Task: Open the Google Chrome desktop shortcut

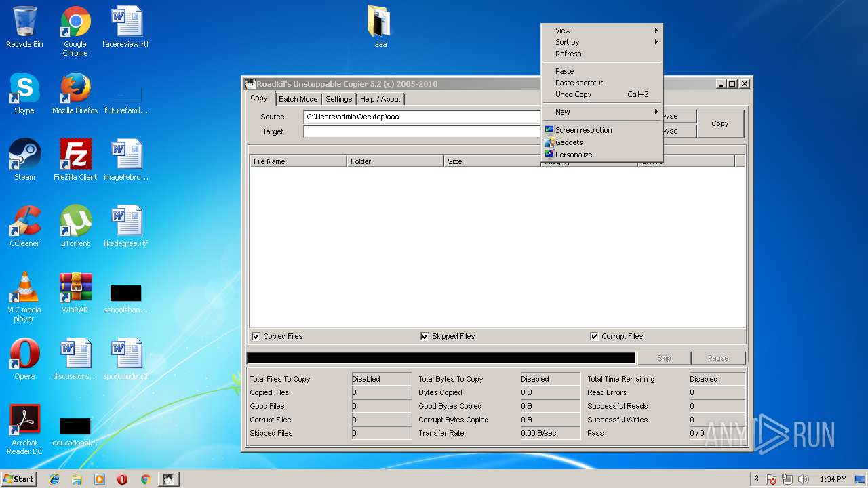Action: 75,31
